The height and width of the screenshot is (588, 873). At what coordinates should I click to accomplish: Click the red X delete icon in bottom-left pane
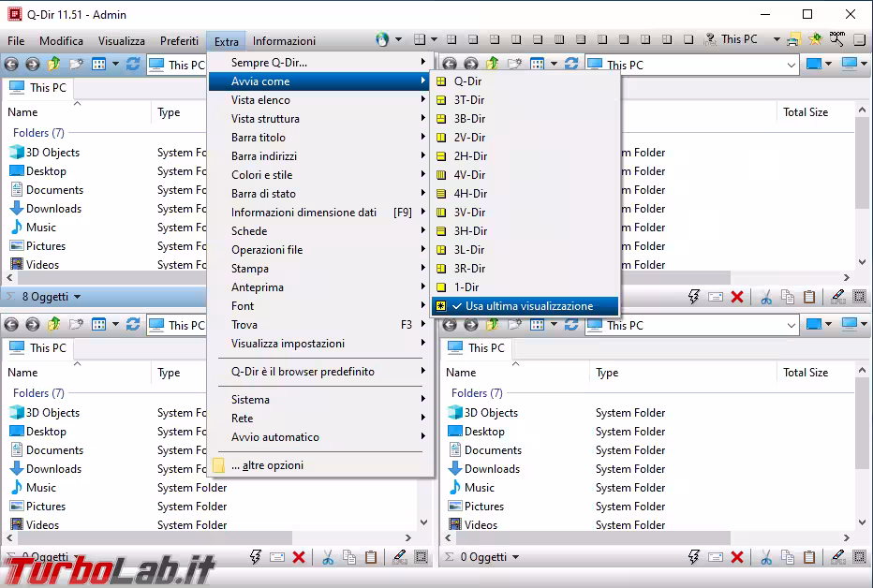coord(299,557)
